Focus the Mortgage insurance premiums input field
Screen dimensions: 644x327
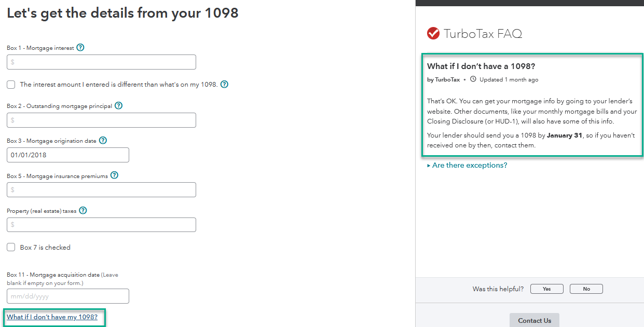(101, 189)
